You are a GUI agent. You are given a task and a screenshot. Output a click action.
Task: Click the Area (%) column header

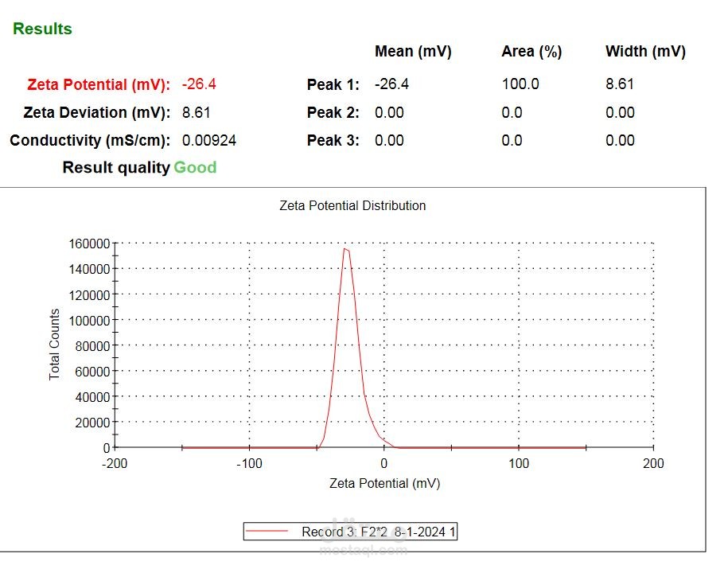click(x=531, y=51)
